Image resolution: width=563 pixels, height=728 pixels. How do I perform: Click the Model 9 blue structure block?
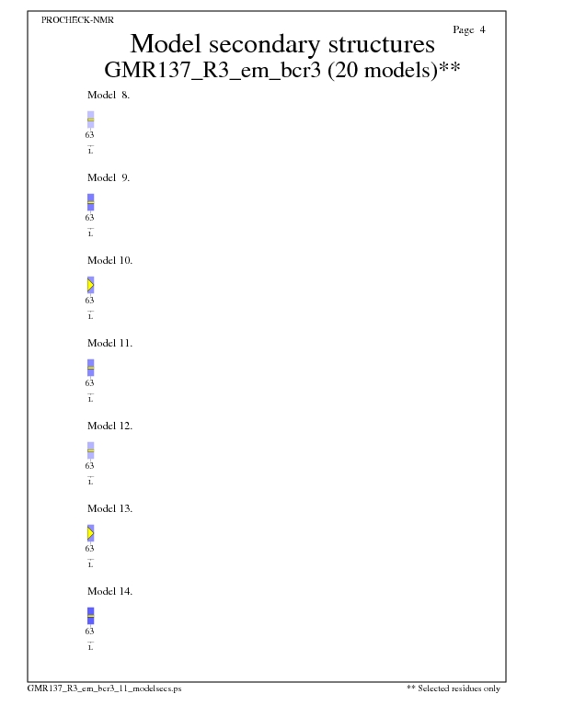tap(90, 202)
